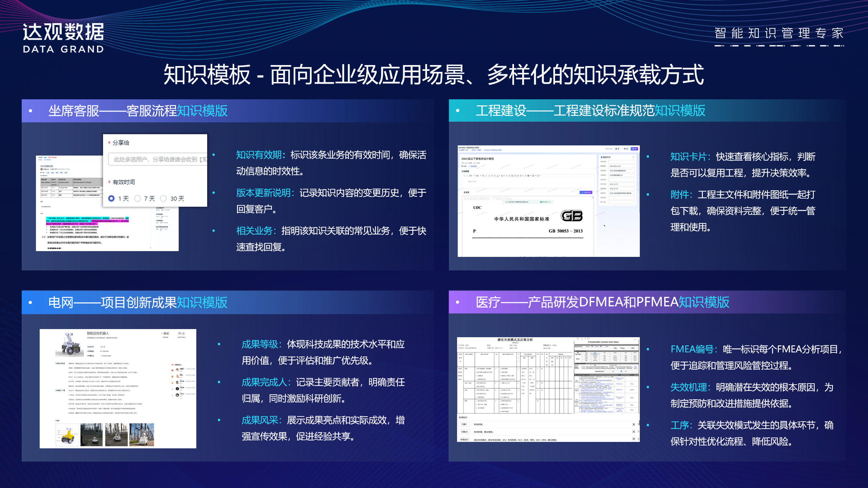
Task: Click the inspection robot product image
Action: (x=69, y=344)
